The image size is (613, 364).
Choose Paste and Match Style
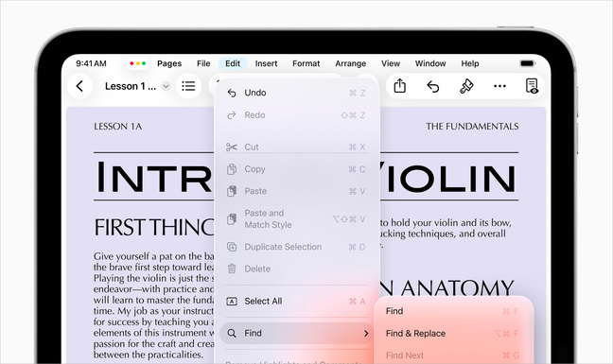tap(296, 218)
